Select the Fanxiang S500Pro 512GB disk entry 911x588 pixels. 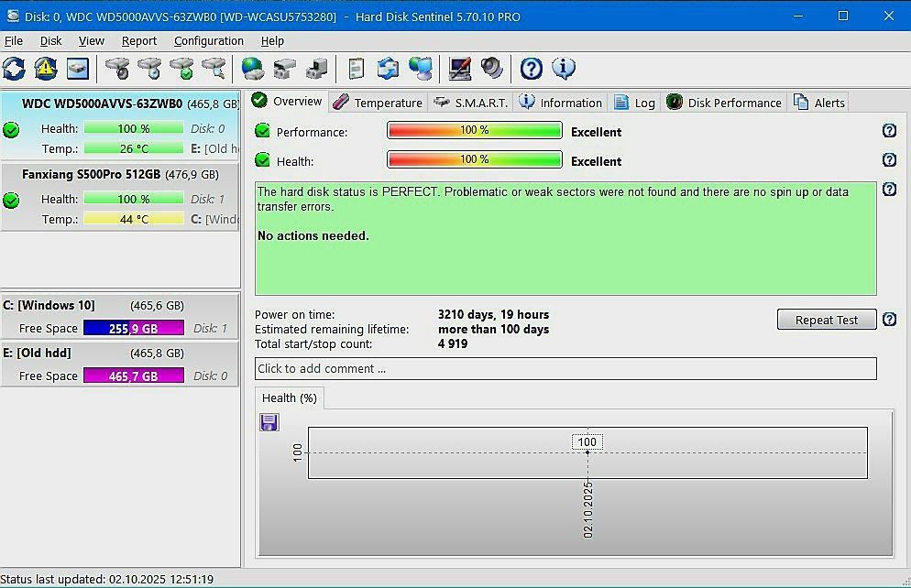120,197
